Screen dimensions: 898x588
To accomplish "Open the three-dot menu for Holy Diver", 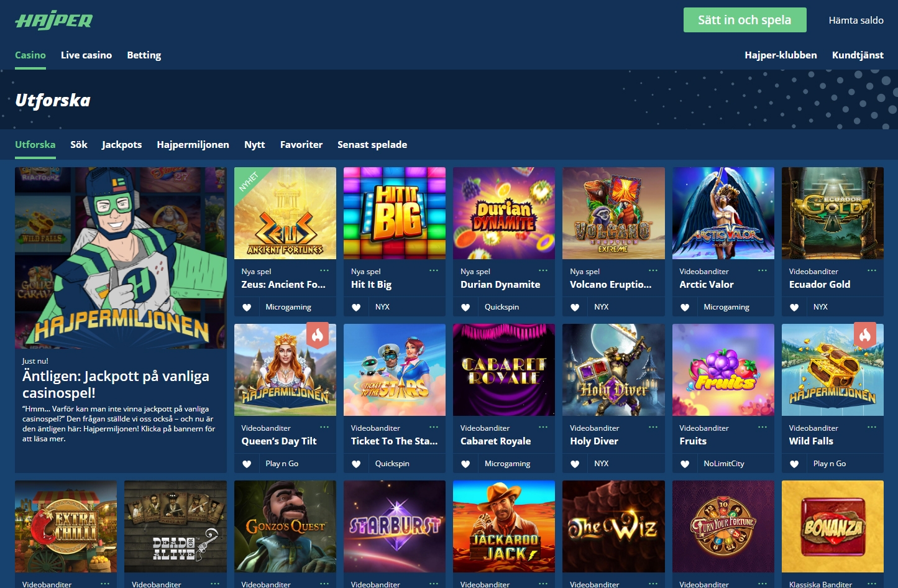I will (653, 427).
